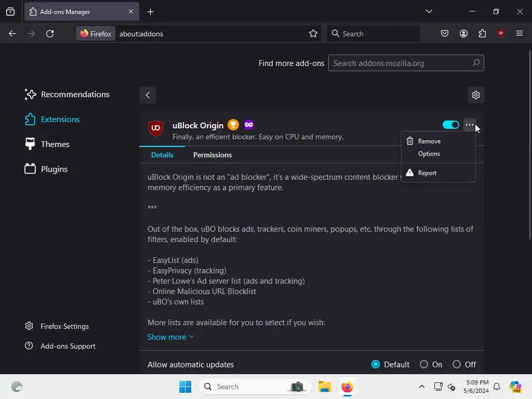Show hidden system tray icons
Viewport: 532px width, 399px height.
click(x=422, y=387)
